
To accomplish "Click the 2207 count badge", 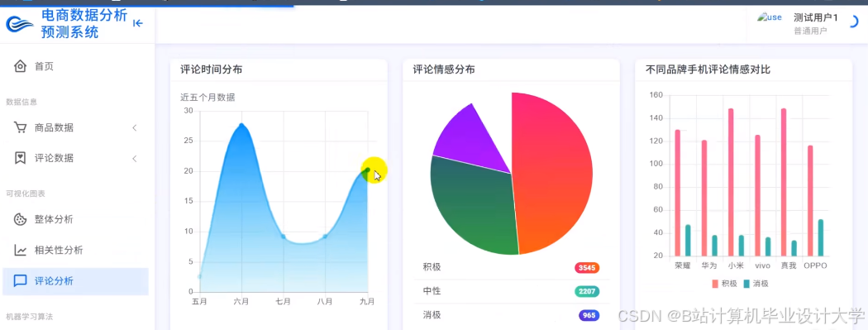I will coord(587,292).
